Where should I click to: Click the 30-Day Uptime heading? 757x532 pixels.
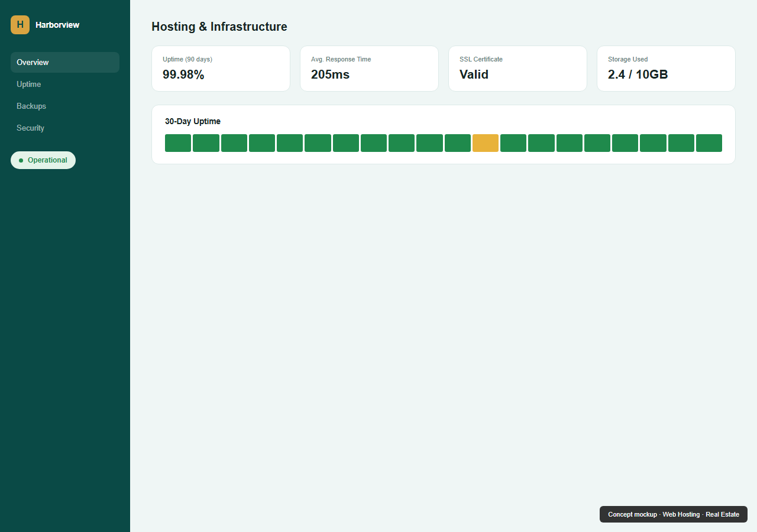pos(193,121)
